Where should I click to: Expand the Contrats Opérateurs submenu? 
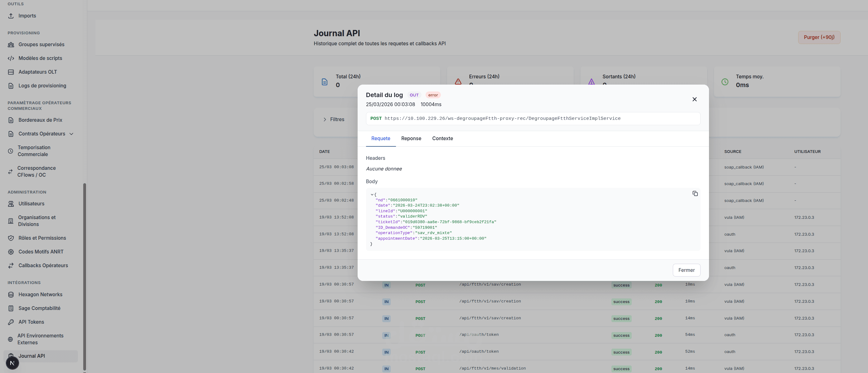[x=71, y=134]
